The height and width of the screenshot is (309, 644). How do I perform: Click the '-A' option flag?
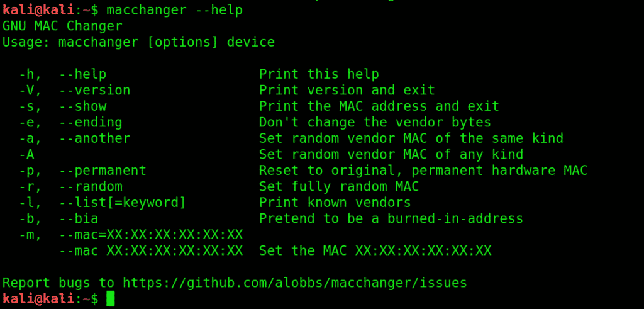[26, 154]
